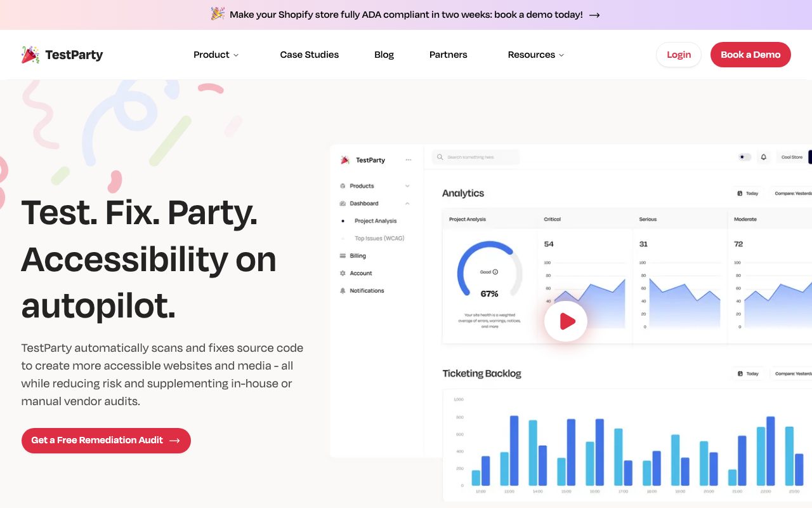The image size is (812, 508).
Task: Click the Critical count value 54
Action: 549,244
